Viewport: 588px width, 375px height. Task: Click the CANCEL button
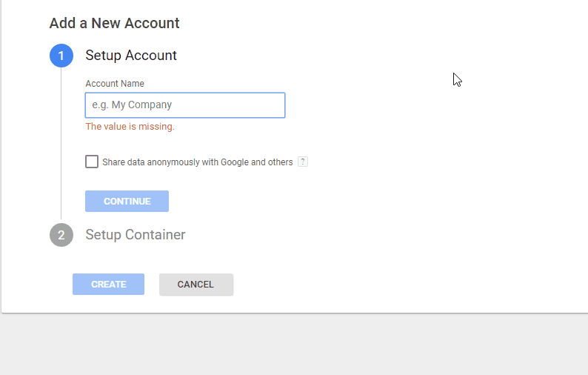[196, 284]
